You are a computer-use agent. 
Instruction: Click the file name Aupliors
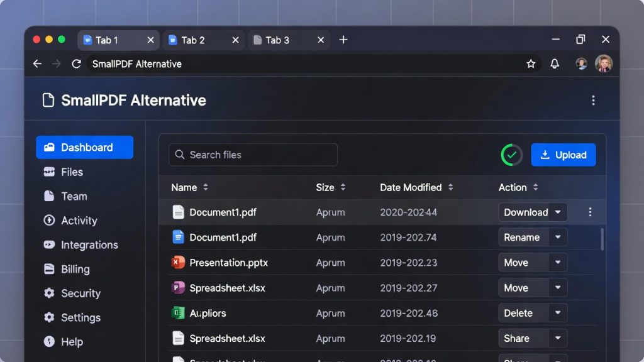pyautogui.click(x=208, y=313)
